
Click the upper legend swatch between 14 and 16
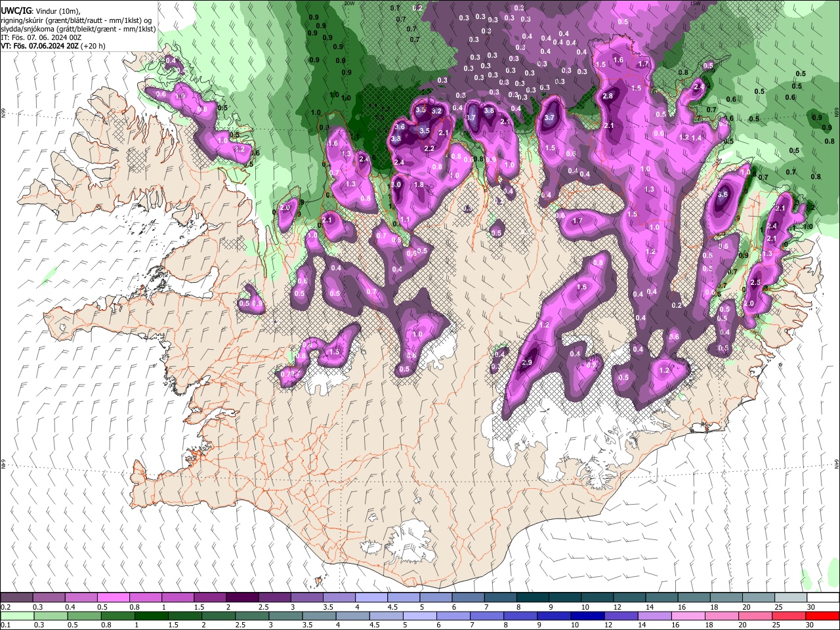(x=661, y=597)
